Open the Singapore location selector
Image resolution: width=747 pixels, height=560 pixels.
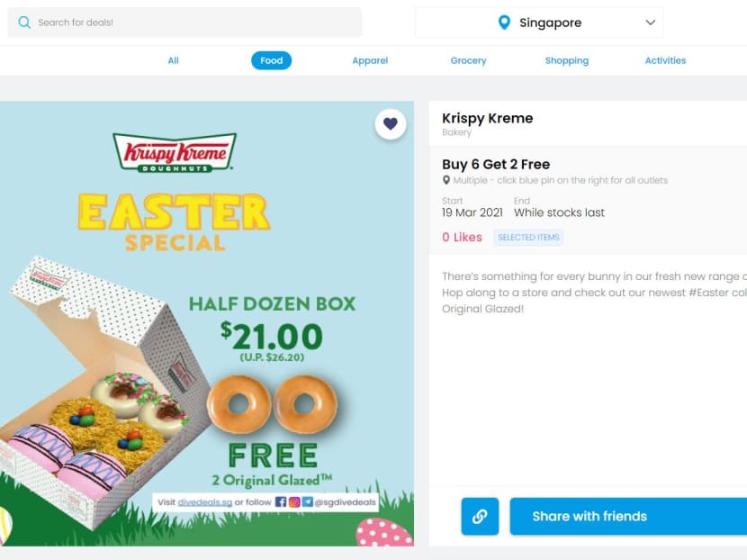pos(539,23)
